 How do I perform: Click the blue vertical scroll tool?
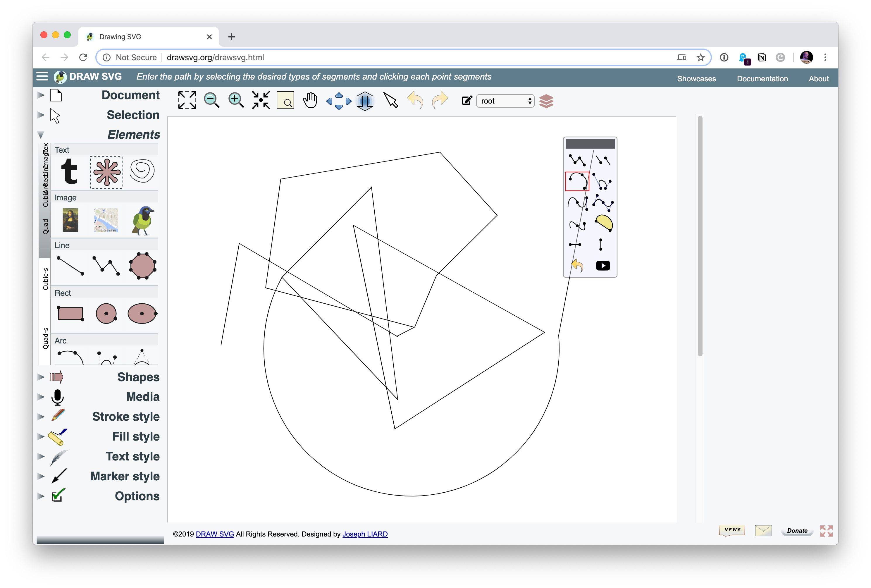(365, 101)
